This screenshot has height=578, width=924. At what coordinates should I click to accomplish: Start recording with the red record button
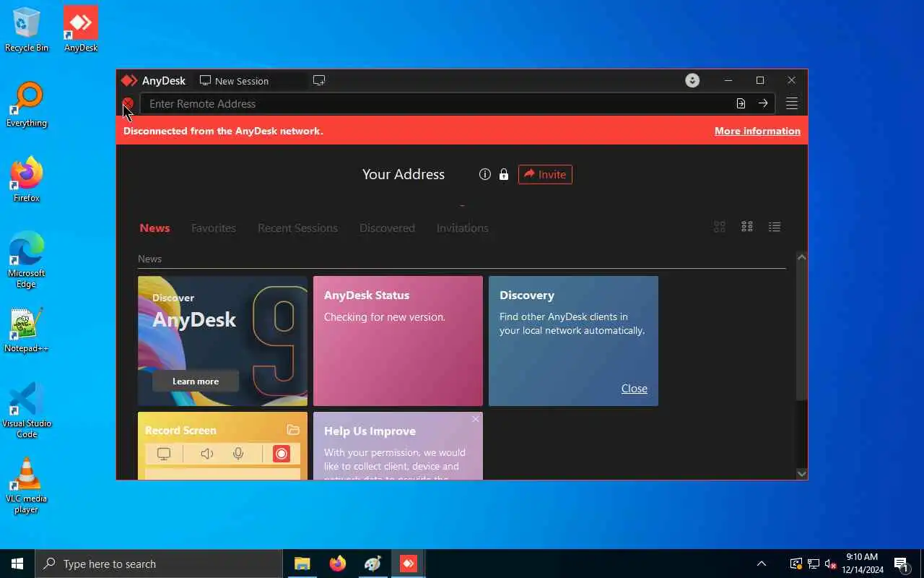coord(281,454)
